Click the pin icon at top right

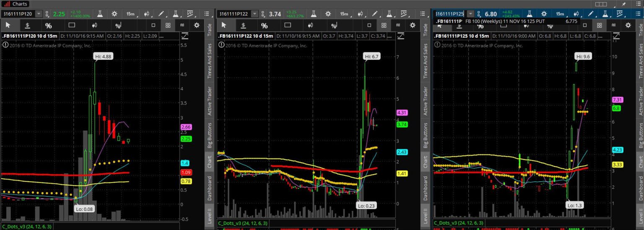623,4
